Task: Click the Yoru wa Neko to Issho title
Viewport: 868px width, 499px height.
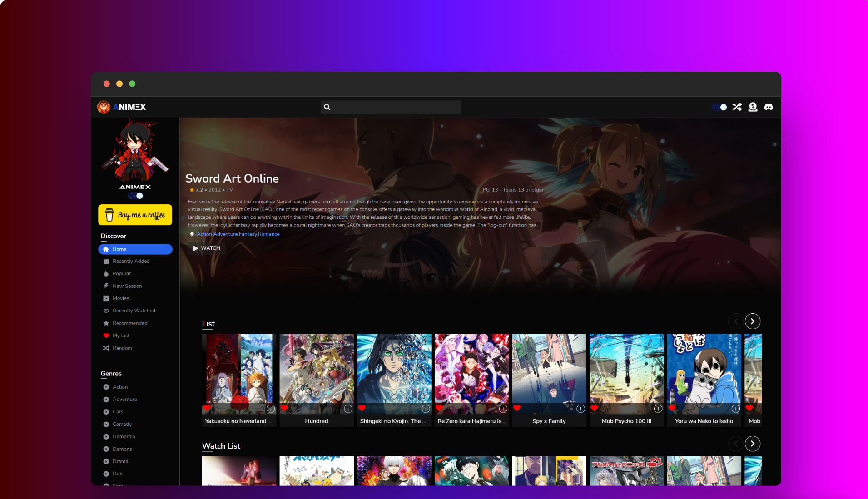Action: pos(704,421)
